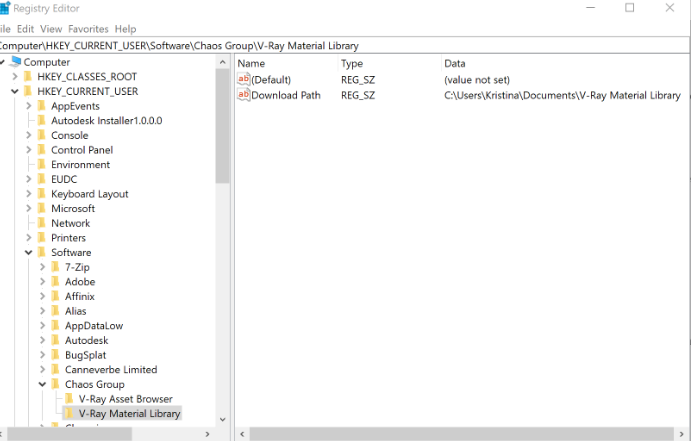The width and height of the screenshot is (693, 441).
Task: Click the folder icon next to Keyboard Layout
Action: tap(42, 194)
